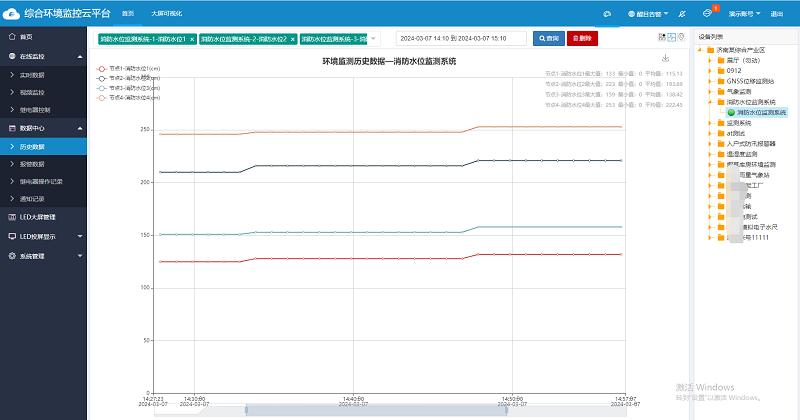Switch to the 大屏可视化 tab
800x420 pixels.
166,15
